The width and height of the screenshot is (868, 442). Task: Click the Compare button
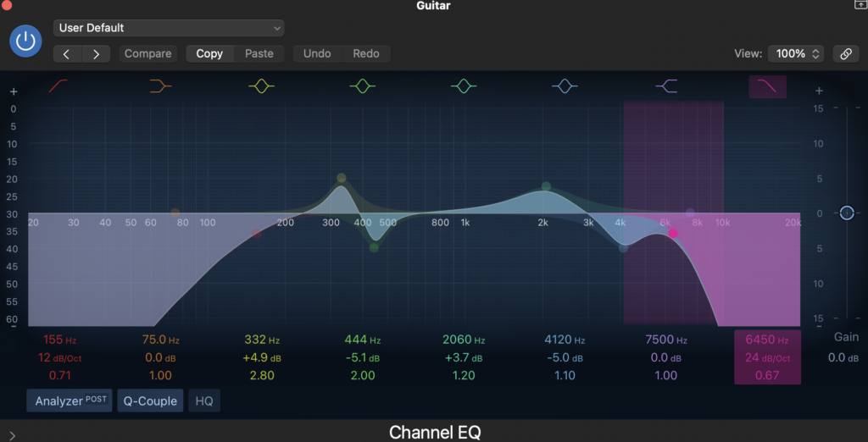pos(147,53)
